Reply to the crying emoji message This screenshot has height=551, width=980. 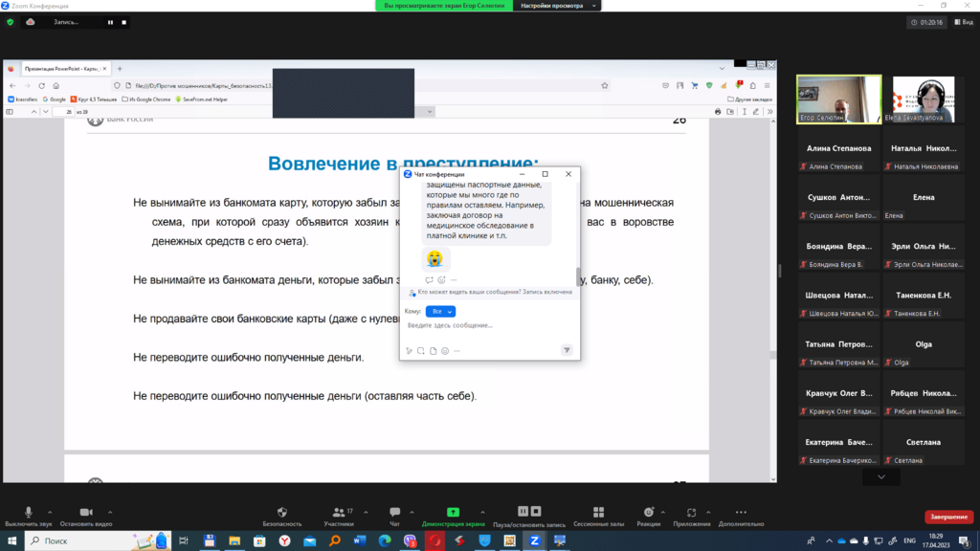pos(429,280)
